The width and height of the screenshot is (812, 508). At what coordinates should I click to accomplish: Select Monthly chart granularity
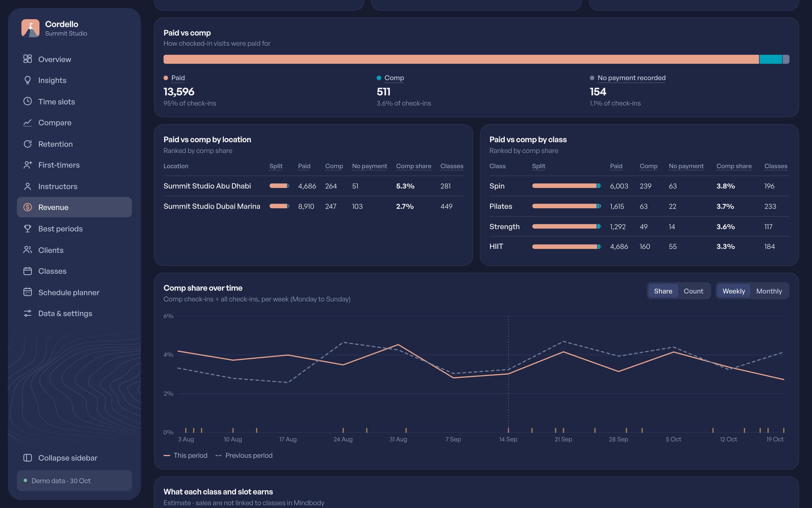click(x=769, y=291)
